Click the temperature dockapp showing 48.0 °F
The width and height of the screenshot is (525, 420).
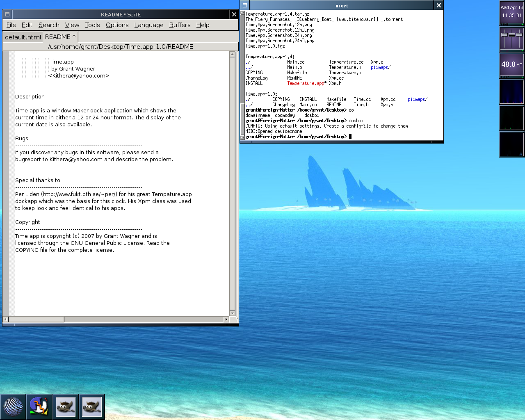(511, 64)
